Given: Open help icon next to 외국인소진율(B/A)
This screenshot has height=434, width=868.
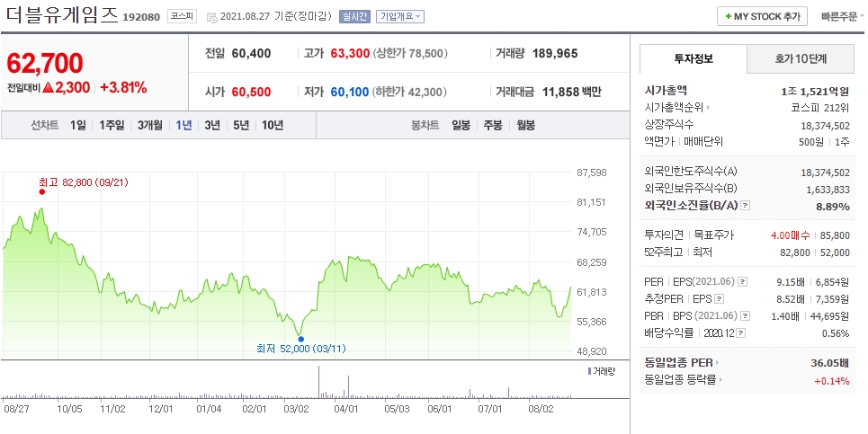Looking at the screenshot, I should tap(746, 206).
